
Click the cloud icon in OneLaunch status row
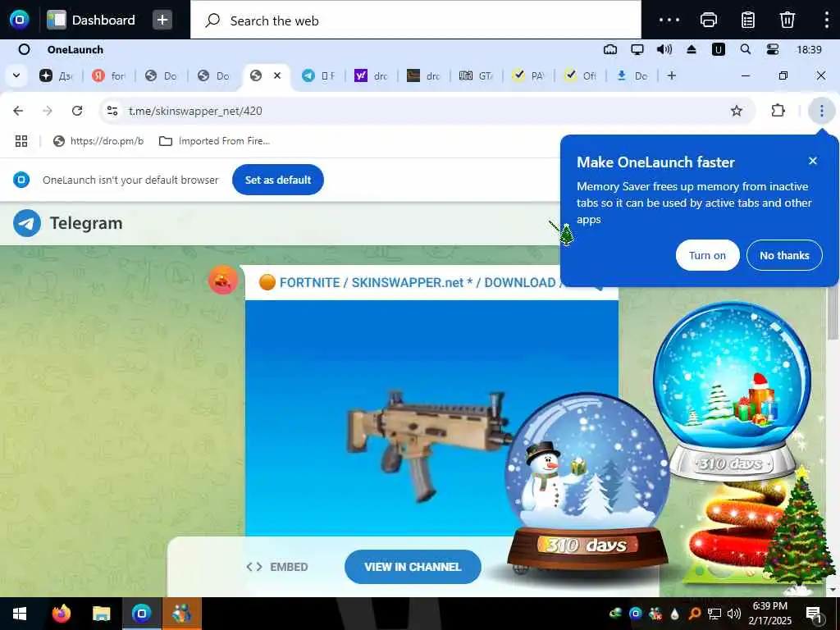pos(610,50)
